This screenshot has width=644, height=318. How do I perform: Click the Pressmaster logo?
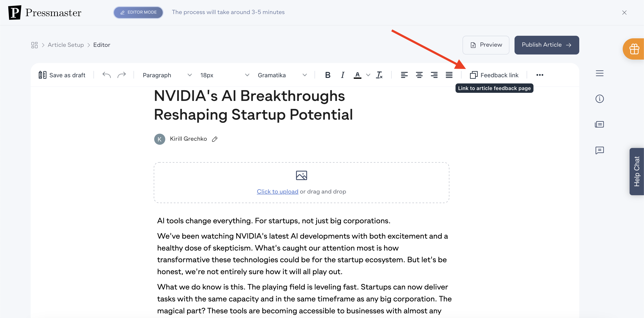coord(45,13)
